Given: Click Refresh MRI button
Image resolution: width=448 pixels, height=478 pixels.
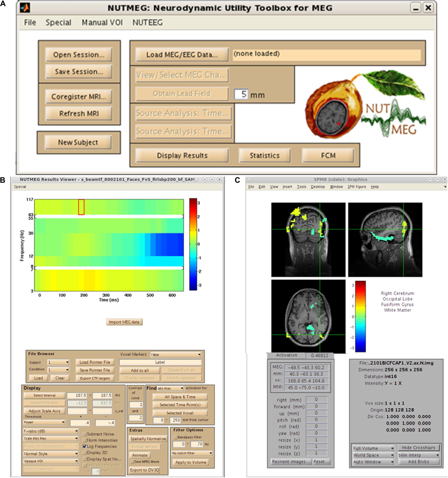Looking at the screenshot, I should point(79,113).
